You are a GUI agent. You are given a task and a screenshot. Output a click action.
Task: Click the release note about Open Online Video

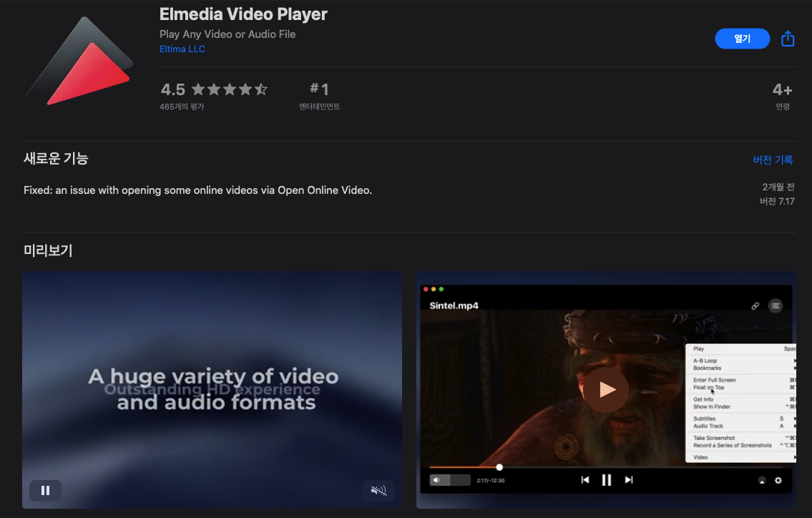click(x=198, y=190)
